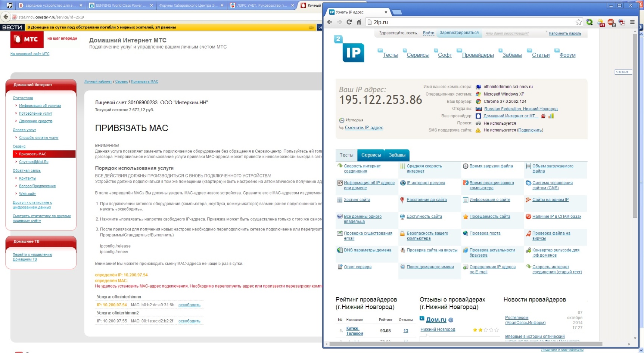Switch to the Забавы tab on 2ip
The width and height of the screenshot is (644, 353).
[397, 155]
